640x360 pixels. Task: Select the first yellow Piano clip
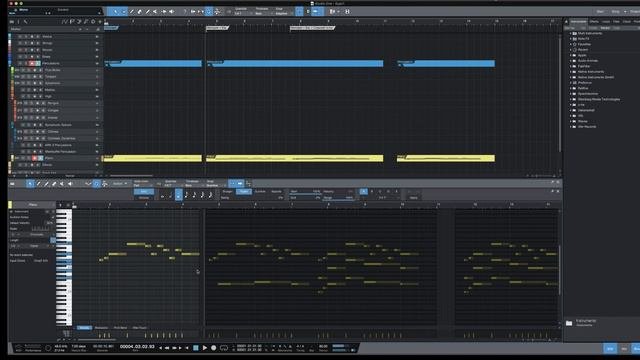coord(152,158)
